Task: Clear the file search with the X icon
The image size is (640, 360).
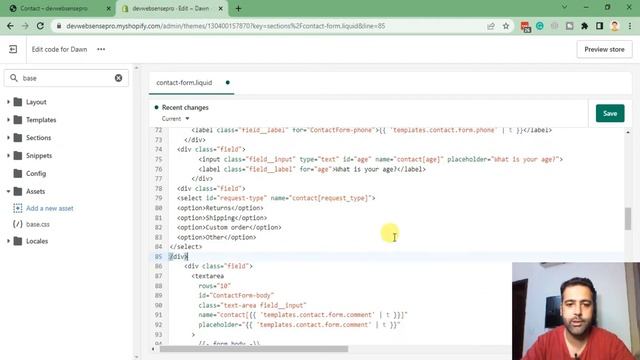Action: click(118, 78)
